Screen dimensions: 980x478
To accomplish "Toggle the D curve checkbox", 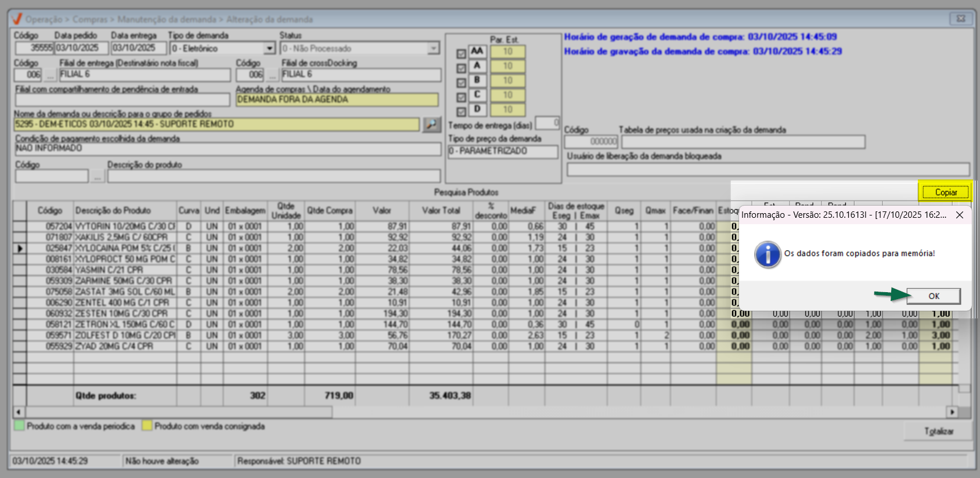I will [x=461, y=112].
